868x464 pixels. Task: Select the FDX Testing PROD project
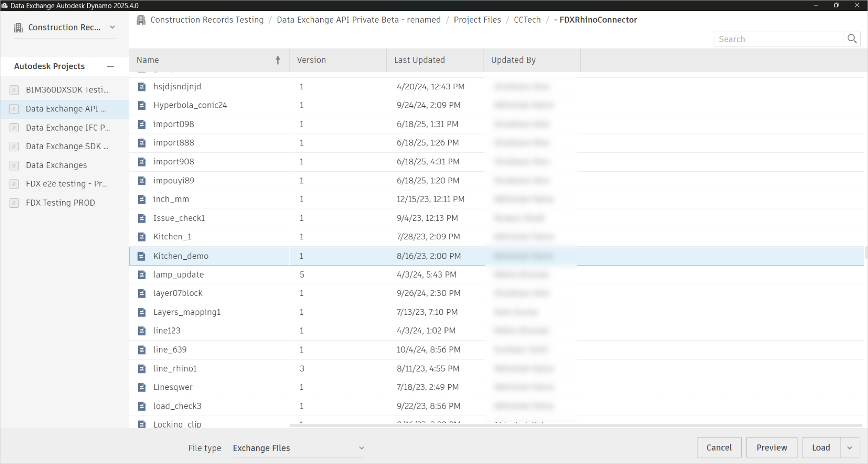click(65, 203)
